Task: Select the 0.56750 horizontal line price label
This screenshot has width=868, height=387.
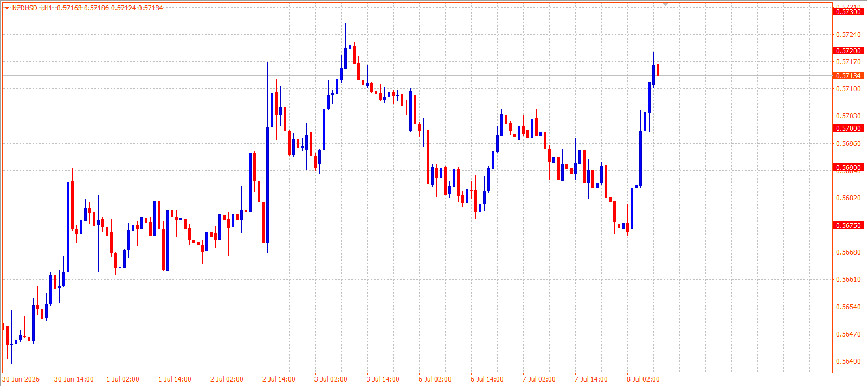Action: (848, 225)
